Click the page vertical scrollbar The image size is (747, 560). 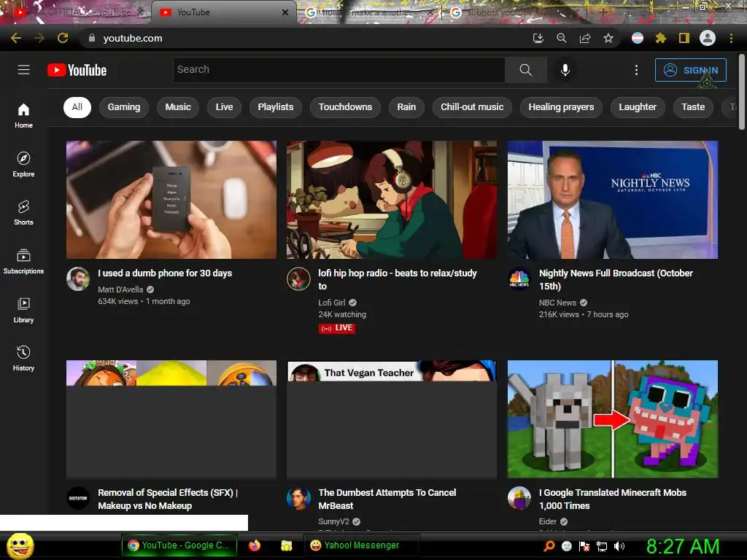(742, 91)
